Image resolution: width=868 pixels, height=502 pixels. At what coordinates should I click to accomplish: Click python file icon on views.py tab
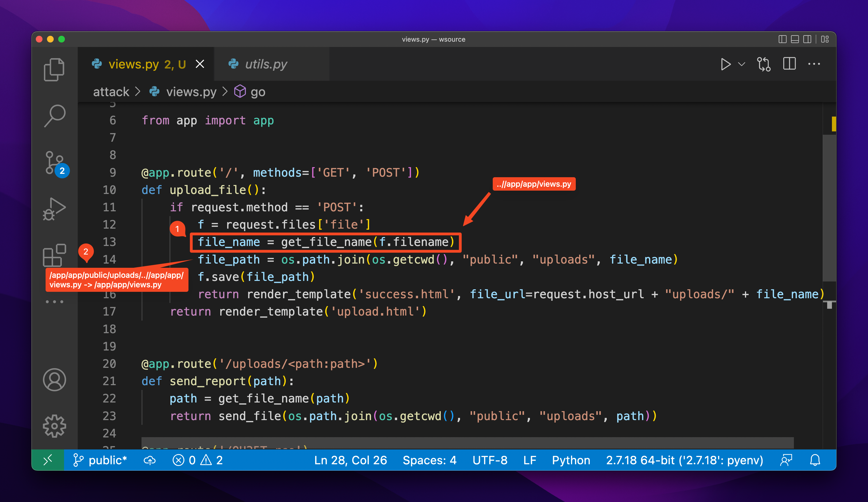click(97, 64)
